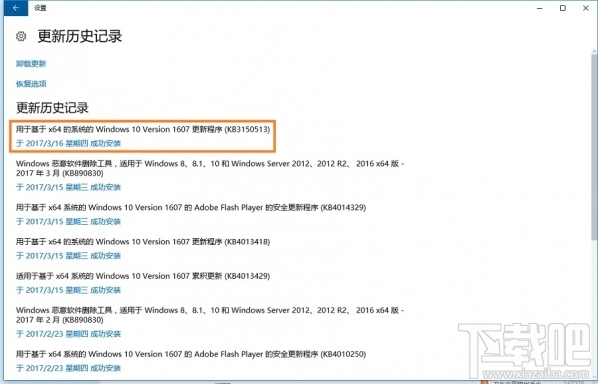Select the 2017 年 2 月 malware removal tool entry
The width and height of the screenshot is (598, 384).
pos(210,315)
